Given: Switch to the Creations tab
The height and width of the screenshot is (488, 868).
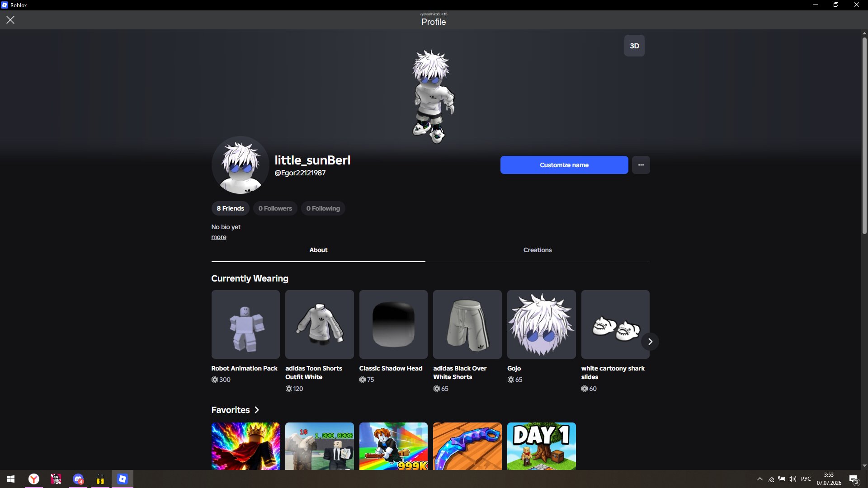Looking at the screenshot, I should pyautogui.click(x=538, y=250).
